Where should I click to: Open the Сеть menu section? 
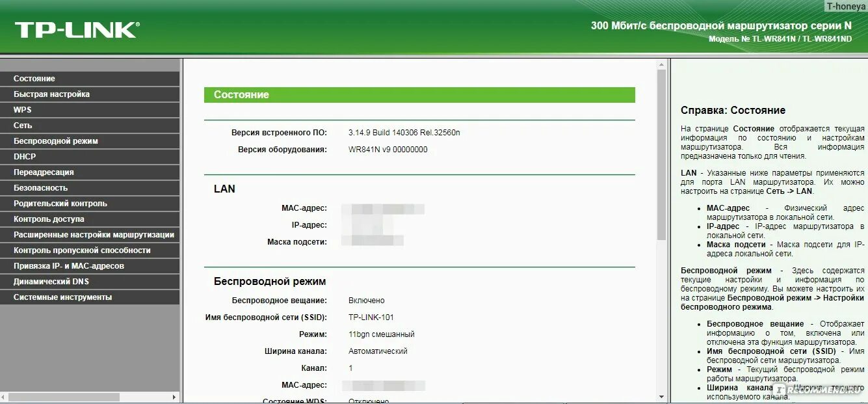pos(90,126)
